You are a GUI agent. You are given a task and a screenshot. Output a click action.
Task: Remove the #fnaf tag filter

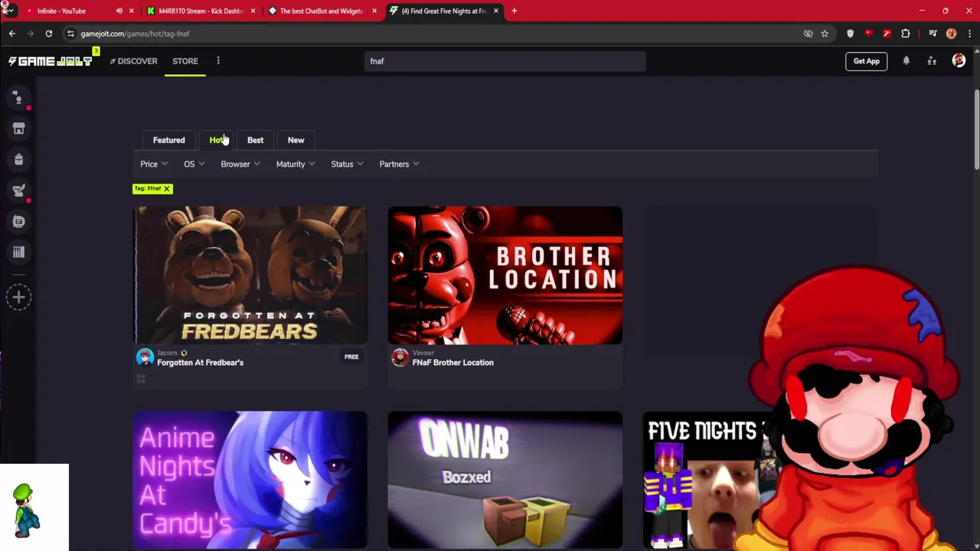[x=166, y=188]
